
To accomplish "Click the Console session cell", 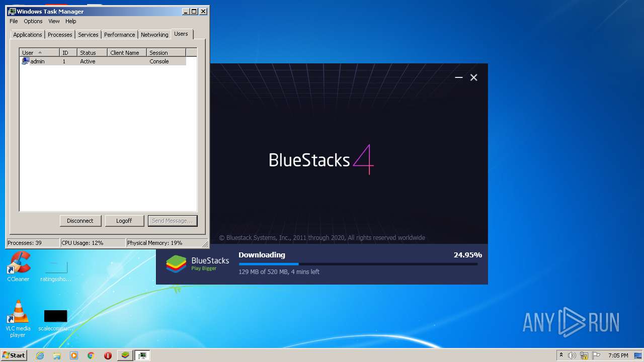I will coord(159,61).
